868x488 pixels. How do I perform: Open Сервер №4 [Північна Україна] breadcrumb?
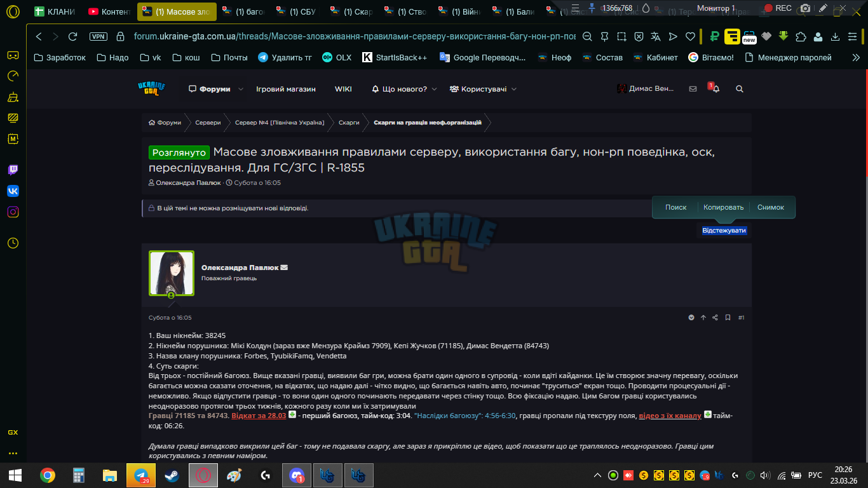click(x=280, y=122)
